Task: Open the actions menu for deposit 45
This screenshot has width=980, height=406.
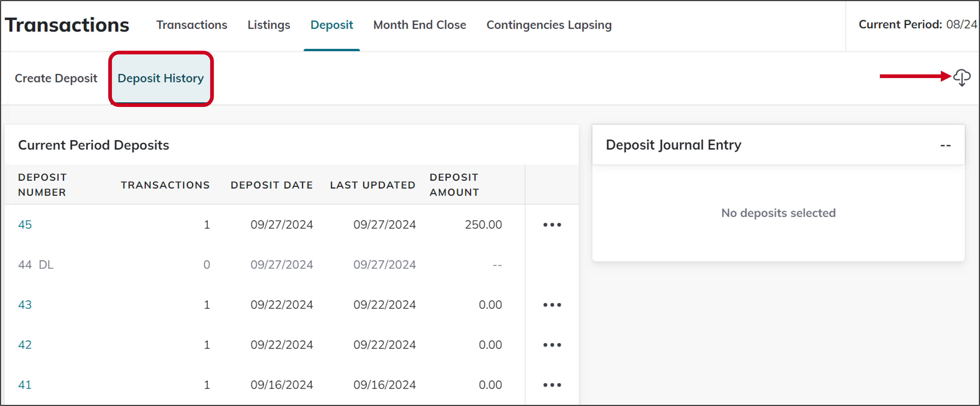Action: (x=552, y=224)
